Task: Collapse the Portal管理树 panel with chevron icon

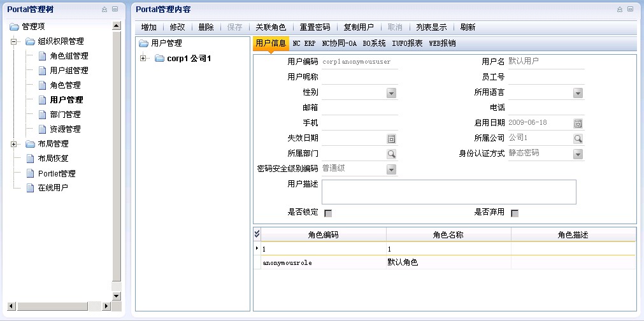Action: coord(104,10)
